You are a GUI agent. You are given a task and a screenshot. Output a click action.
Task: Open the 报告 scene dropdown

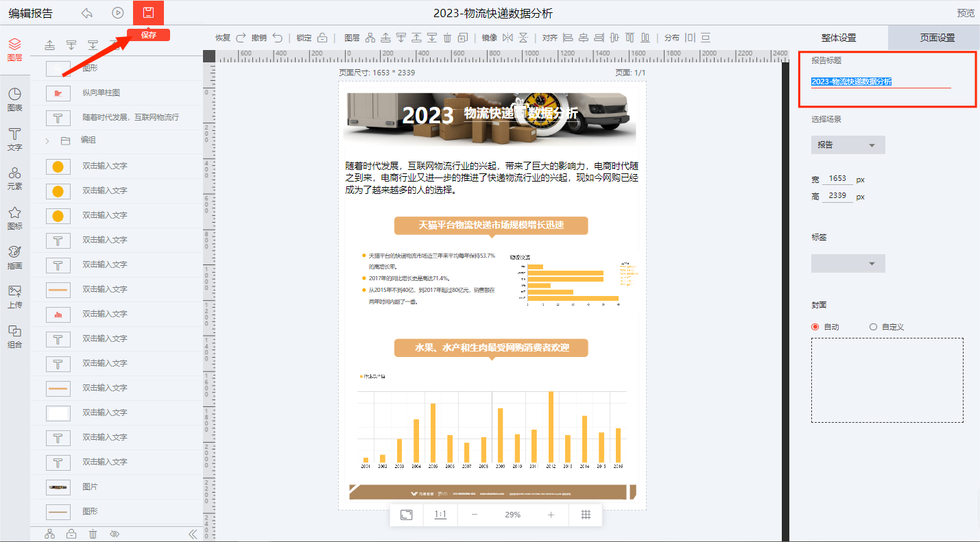[x=848, y=145]
